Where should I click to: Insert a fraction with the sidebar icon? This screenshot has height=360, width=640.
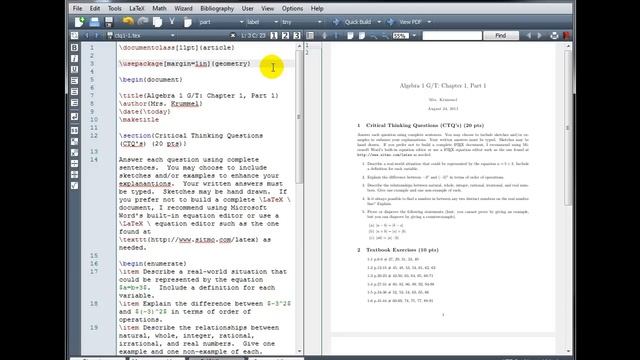74,164
